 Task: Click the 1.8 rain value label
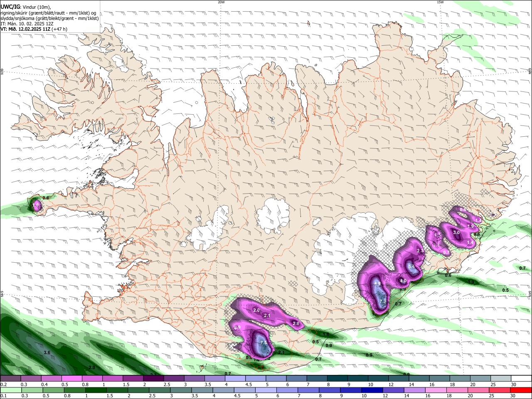(x=326, y=334)
